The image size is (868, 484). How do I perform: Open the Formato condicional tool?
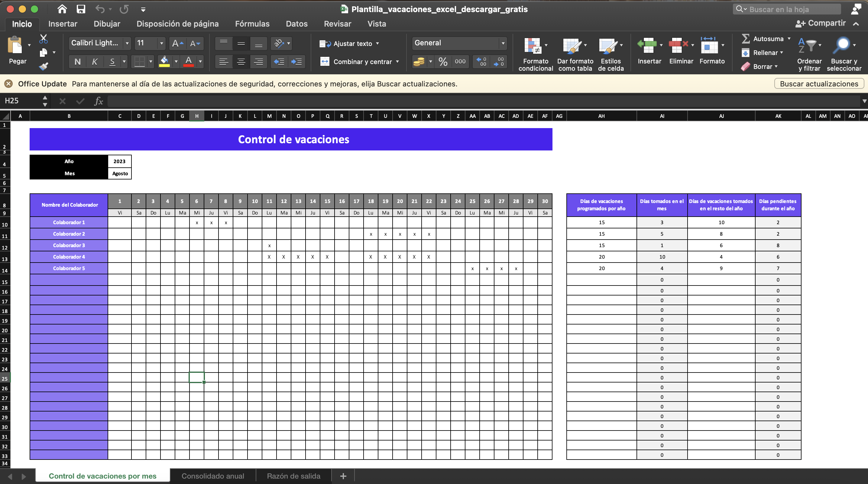coord(535,52)
